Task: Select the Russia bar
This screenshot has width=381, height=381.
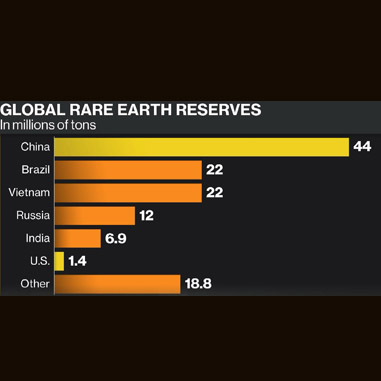Action: (x=95, y=216)
